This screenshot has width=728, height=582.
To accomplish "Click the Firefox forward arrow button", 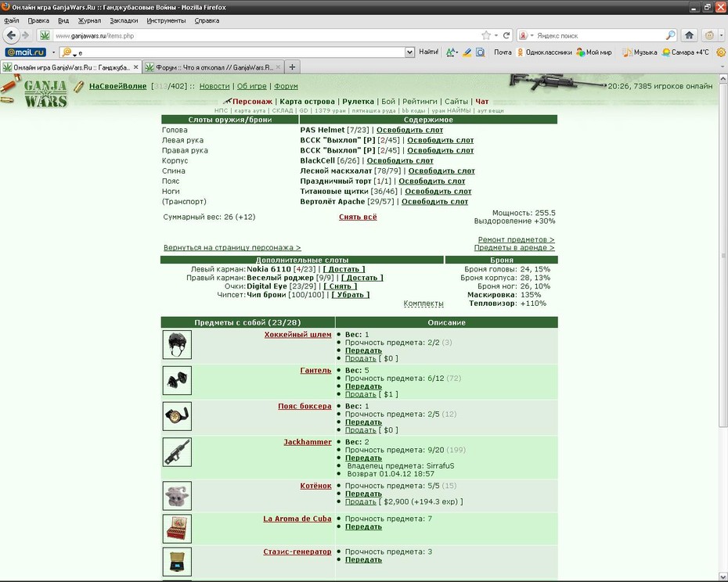I will [x=26, y=35].
